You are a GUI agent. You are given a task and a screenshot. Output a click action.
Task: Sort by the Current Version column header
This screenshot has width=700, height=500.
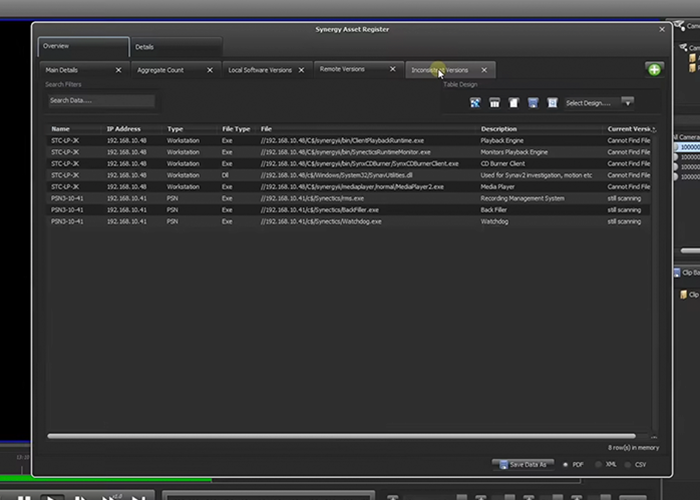pyautogui.click(x=629, y=129)
